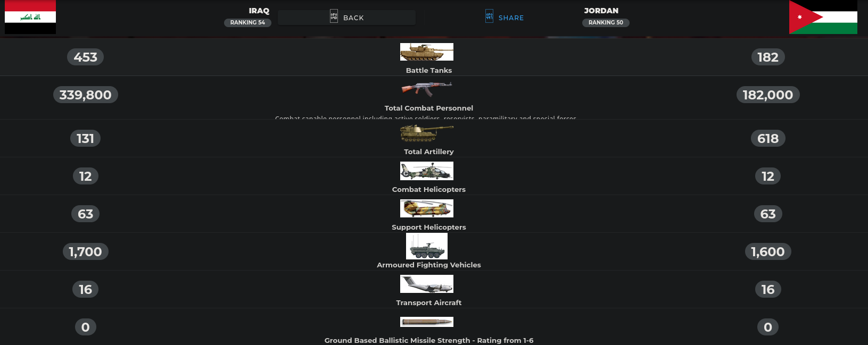Click Jordan's ballistic missile rating 0
The height and width of the screenshot is (345, 868).
click(768, 327)
